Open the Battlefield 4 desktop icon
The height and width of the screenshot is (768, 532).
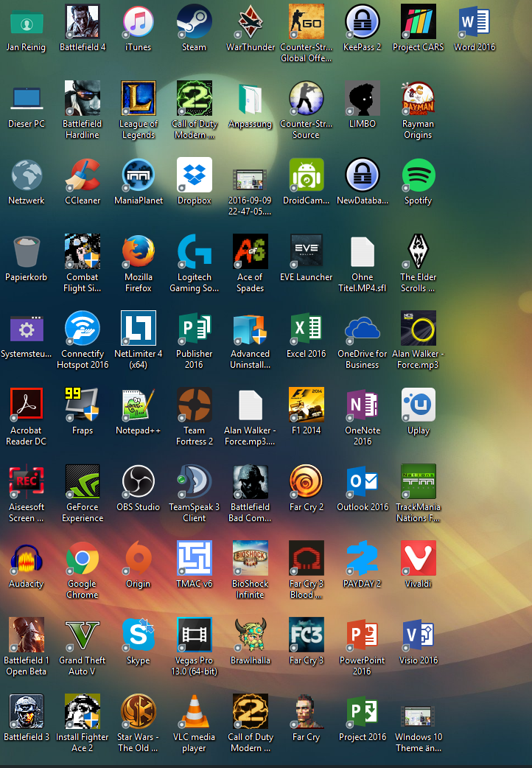(x=83, y=22)
